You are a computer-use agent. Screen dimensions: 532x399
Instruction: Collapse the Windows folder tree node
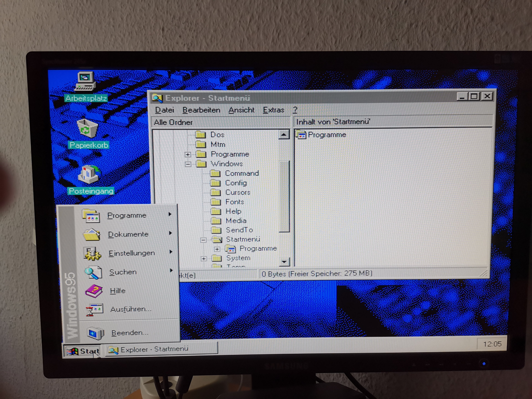(x=188, y=164)
